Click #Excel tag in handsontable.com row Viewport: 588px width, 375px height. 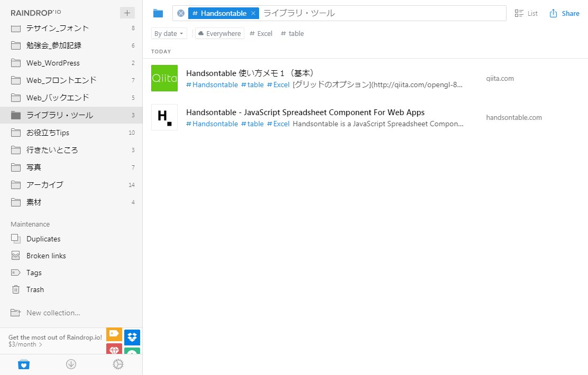[278, 124]
